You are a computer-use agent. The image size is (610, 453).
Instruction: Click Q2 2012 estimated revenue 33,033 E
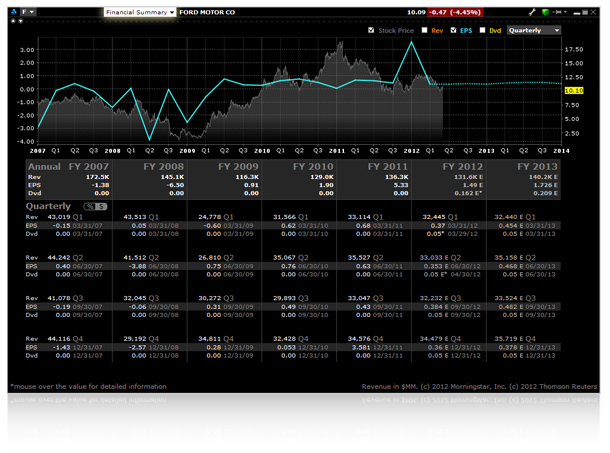[x=434, y=258]
